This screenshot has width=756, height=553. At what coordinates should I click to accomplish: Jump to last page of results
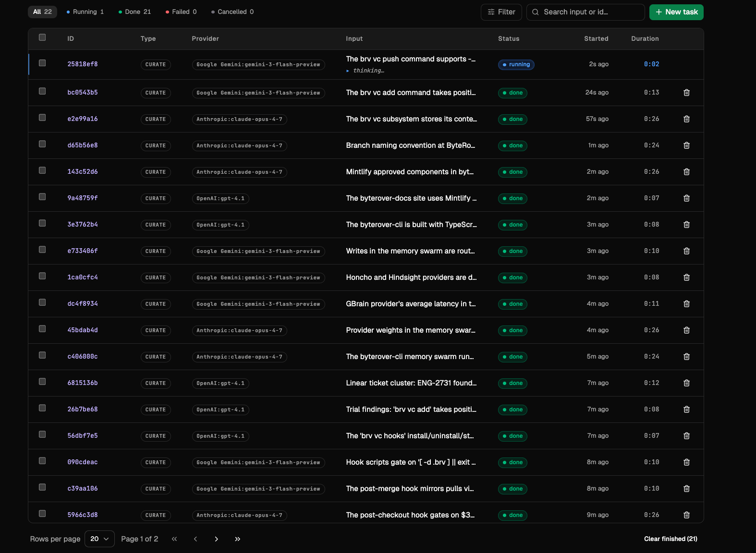(x=238, y=539)
